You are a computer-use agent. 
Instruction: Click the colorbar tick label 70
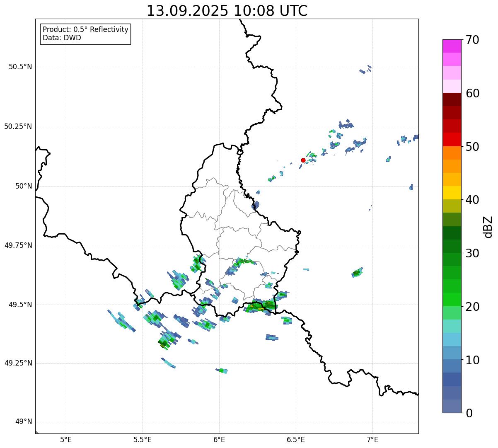pos(472,40)
